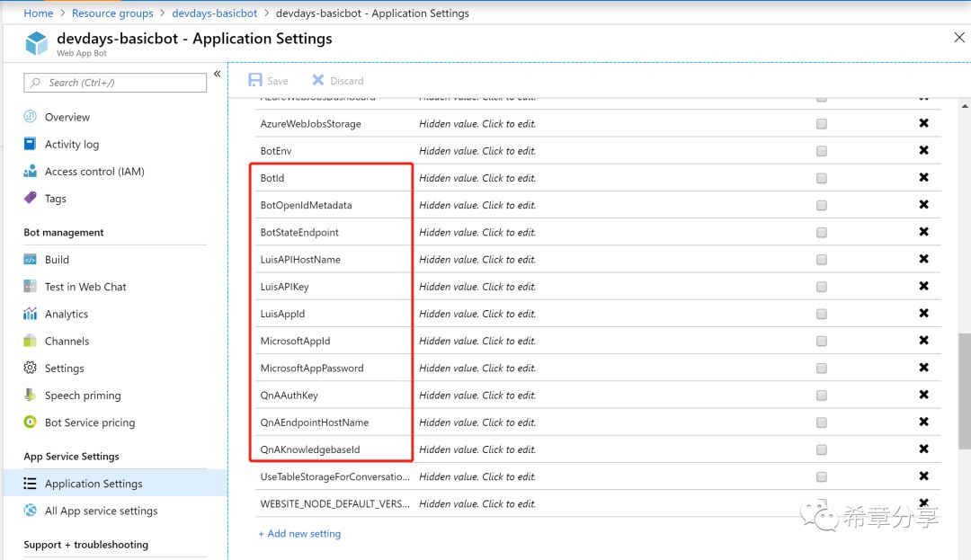Click the All App service settings icon
The width and height of the screenshot is (971, 560).
(x=30, y=510)
